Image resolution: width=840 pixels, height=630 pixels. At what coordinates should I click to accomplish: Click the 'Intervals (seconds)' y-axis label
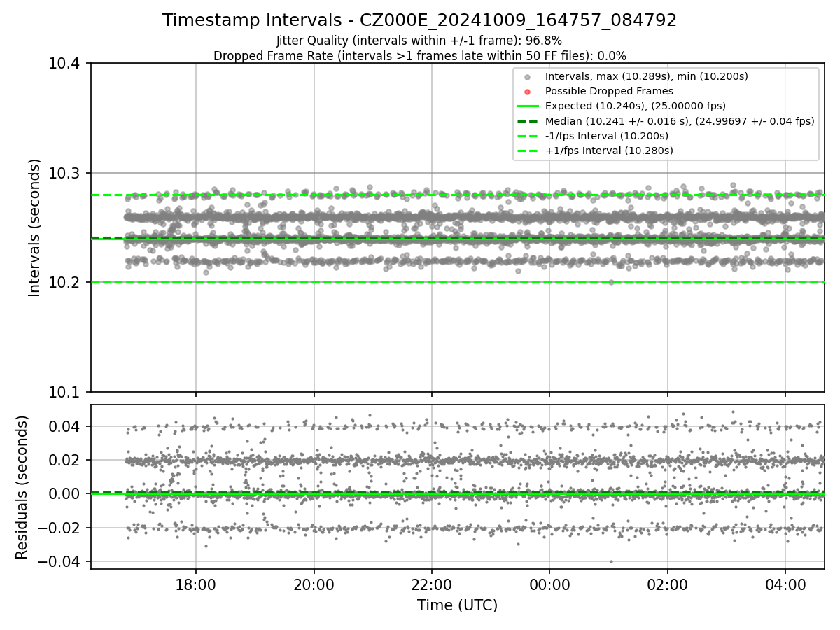(35, 227)
